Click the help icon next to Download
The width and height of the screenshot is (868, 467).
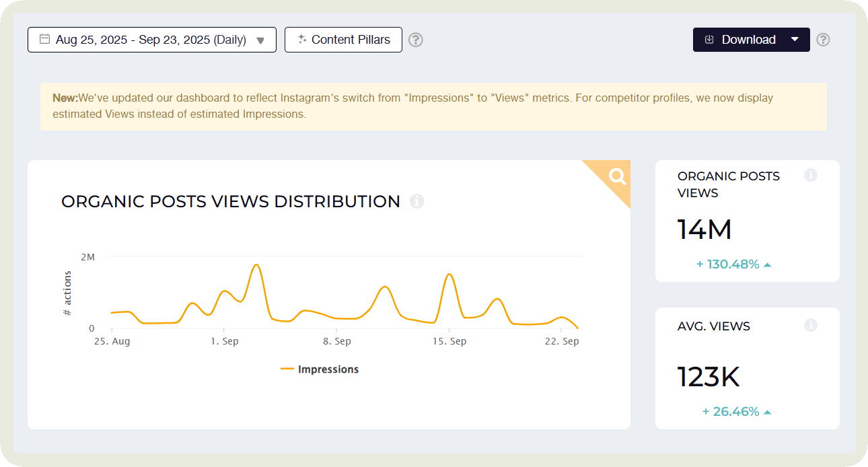coord(823,40)
